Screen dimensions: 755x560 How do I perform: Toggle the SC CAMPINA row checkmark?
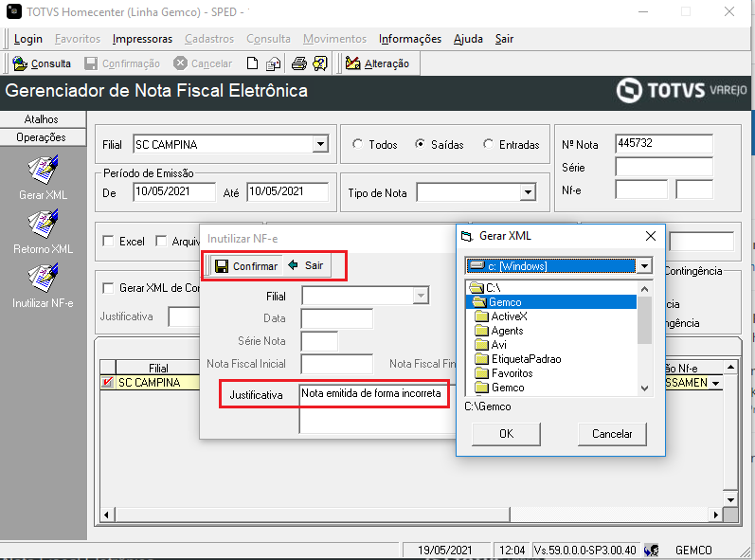pos(107,382)
